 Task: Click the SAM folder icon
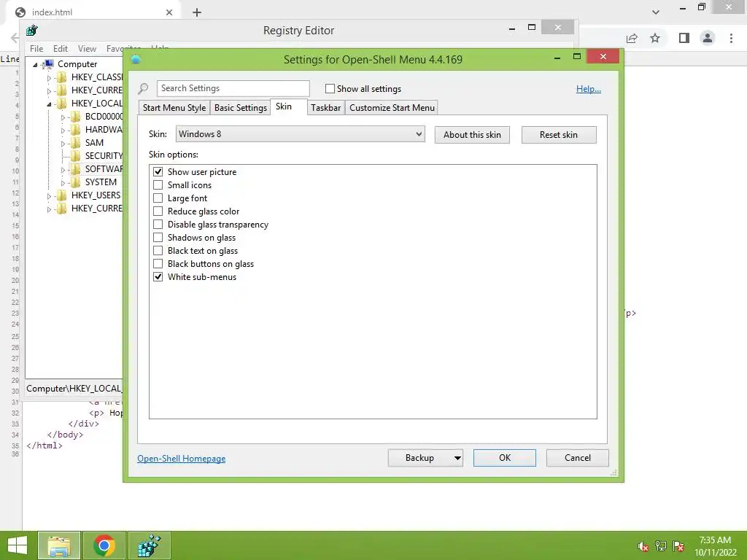(x=75, y=143)
